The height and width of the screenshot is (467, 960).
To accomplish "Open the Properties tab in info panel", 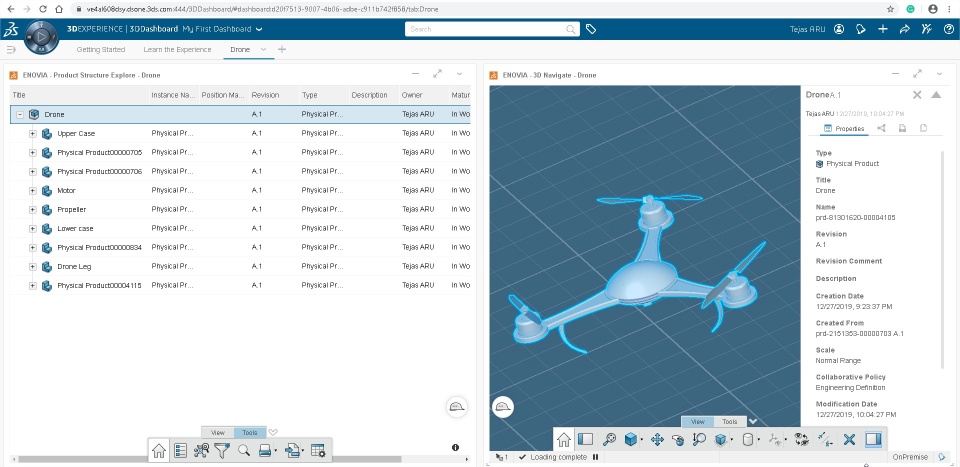I will click(844, 129).
